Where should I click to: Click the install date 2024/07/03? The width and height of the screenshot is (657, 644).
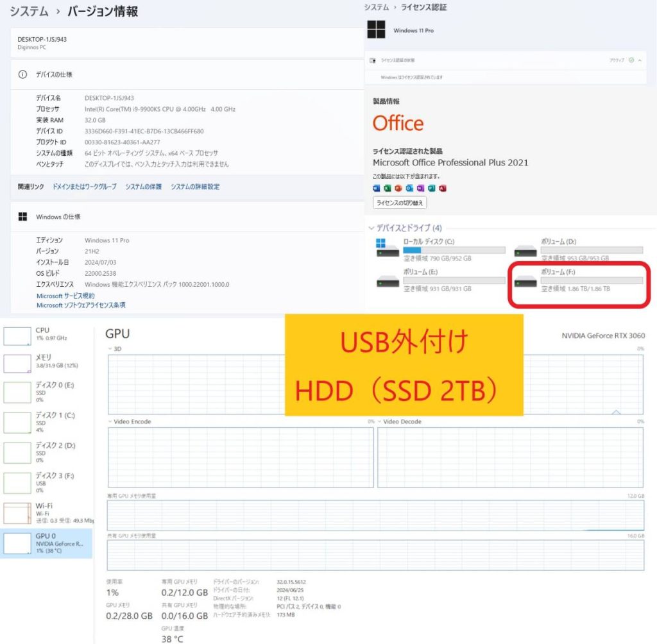click(101, 262)
